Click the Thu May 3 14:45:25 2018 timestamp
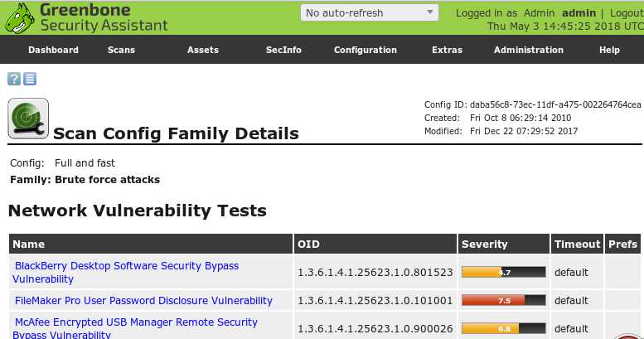This screenshot has width=644, height=339. coord(565,27)
